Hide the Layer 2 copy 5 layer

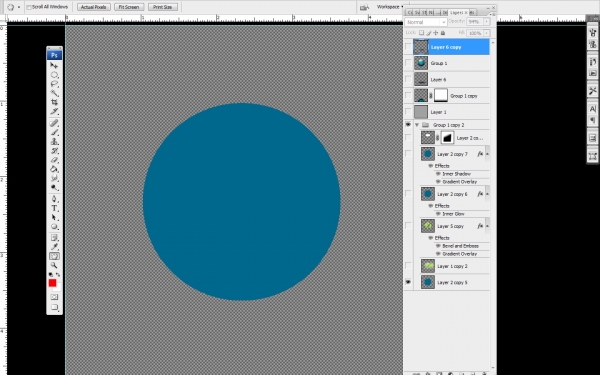[x=408, y=282]
